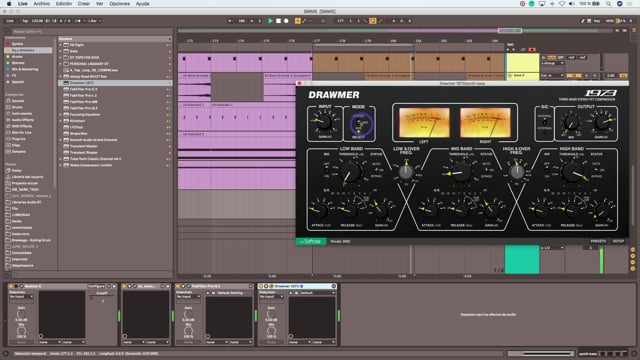
Task: Open the Drawmer Default preset dropdown
Action: (317, 293)
